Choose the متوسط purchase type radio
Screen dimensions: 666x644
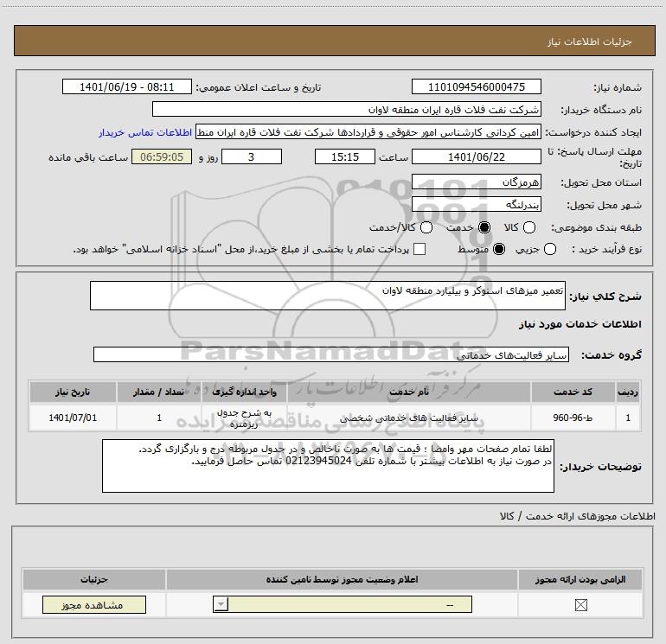pyautogui.click(x=499, y=249)
